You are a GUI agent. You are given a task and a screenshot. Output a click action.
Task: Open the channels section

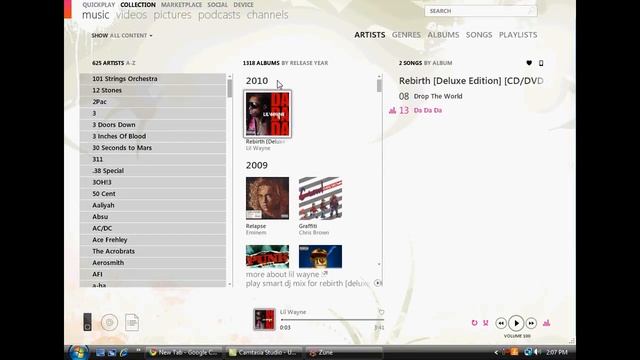point(267,15)
